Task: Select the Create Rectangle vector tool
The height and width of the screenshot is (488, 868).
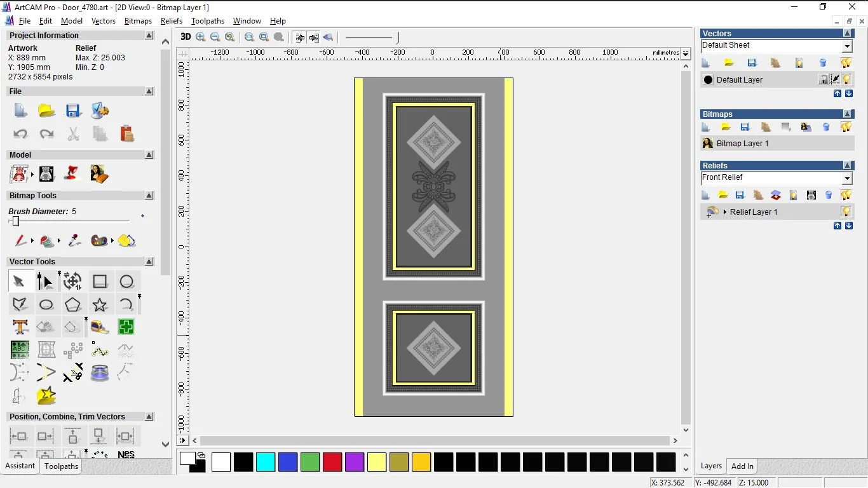Action: 100,281
